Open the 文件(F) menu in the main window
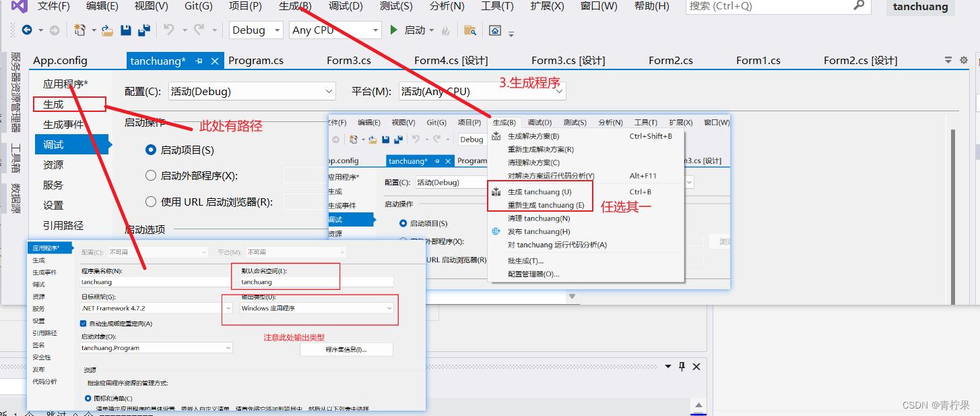Viewport: 980px width, 416px height. click(54, 6)
